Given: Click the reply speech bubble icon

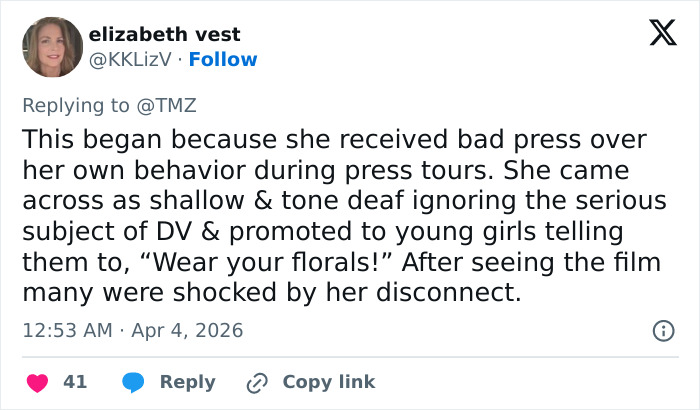Looking at the screenshot, I should tap(134, 382).
